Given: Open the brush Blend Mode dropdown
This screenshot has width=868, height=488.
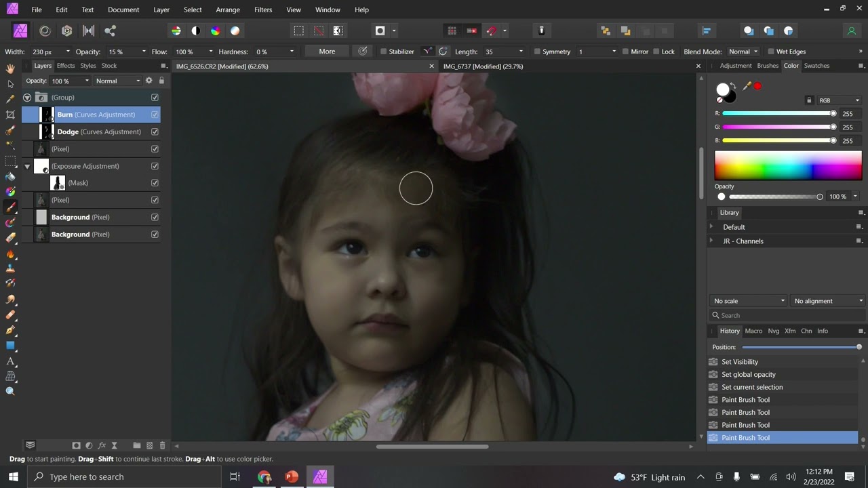Looking at the screenshot, I should point(743,52).
